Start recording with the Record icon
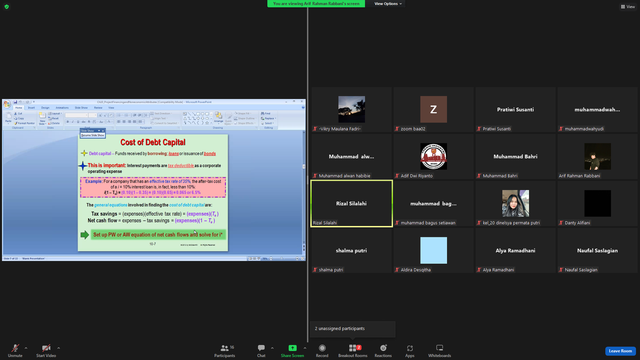Screen dimensions: 640x360 click(322, 350)
